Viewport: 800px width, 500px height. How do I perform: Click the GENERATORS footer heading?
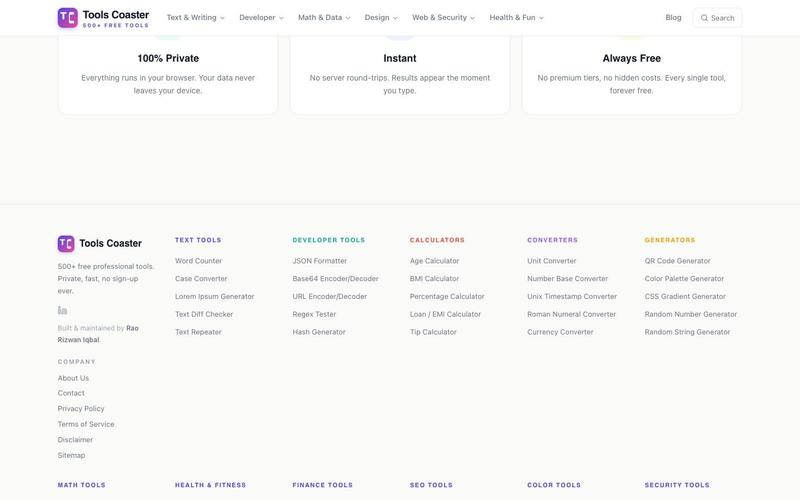click(670, 240)
